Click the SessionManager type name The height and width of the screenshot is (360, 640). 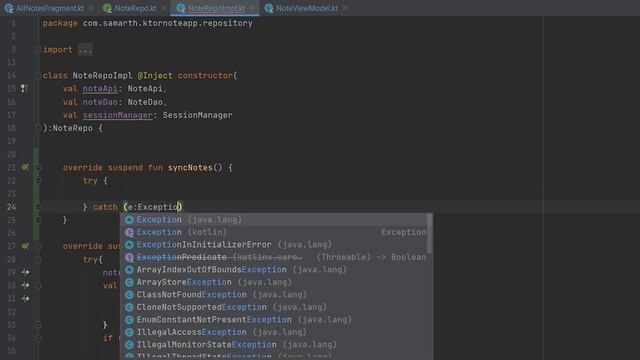click(198, 115)
